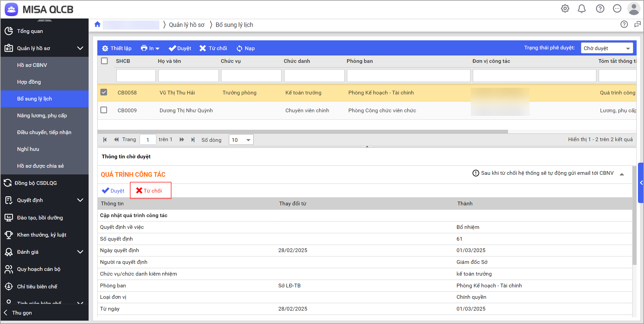Check the row CB0009 checkbox
This screenshot has width=644, height=324.
click(x=104, y=110)
